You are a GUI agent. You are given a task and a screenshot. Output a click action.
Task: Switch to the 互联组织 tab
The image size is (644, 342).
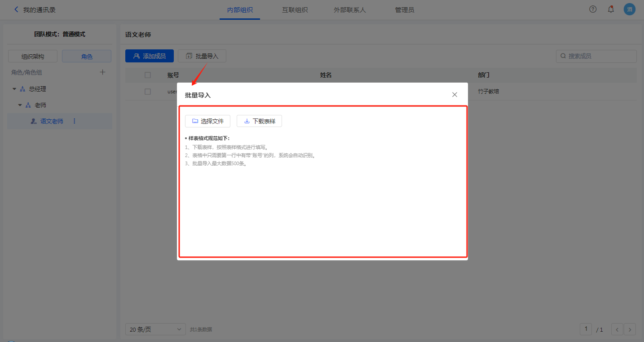coord(295,10)
